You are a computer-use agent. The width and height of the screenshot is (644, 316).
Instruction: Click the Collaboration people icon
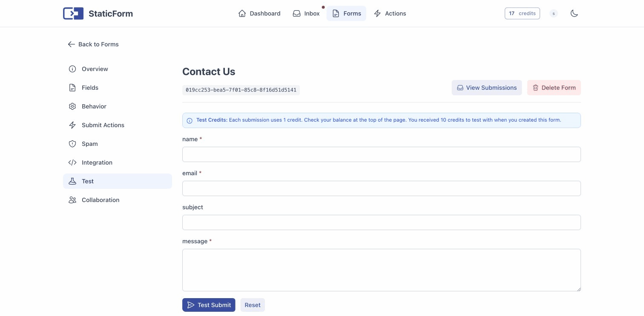coord(72,200)
